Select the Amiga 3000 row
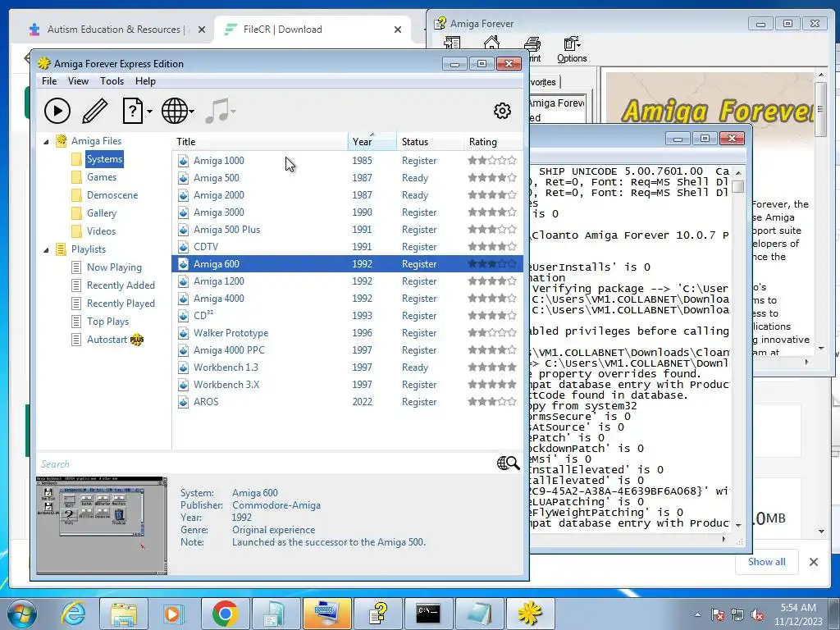Viewport: 840px width, 630px height. pos(347,212)
